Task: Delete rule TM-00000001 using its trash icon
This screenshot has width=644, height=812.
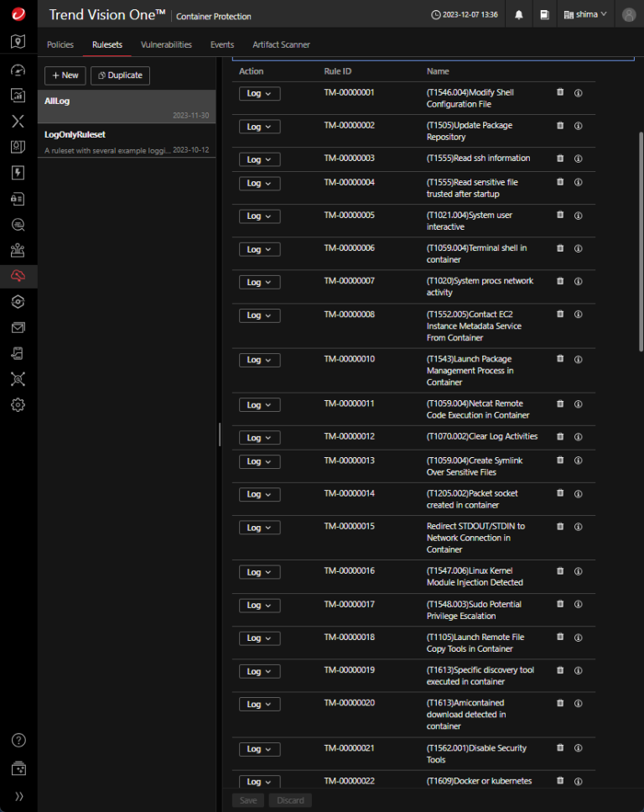Action: click(559, 92)
